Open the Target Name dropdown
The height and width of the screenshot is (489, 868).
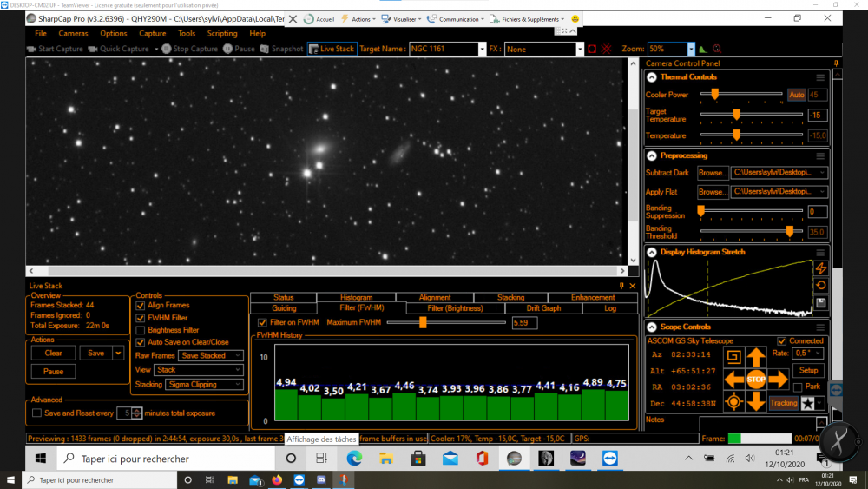(x=482, y=49)
